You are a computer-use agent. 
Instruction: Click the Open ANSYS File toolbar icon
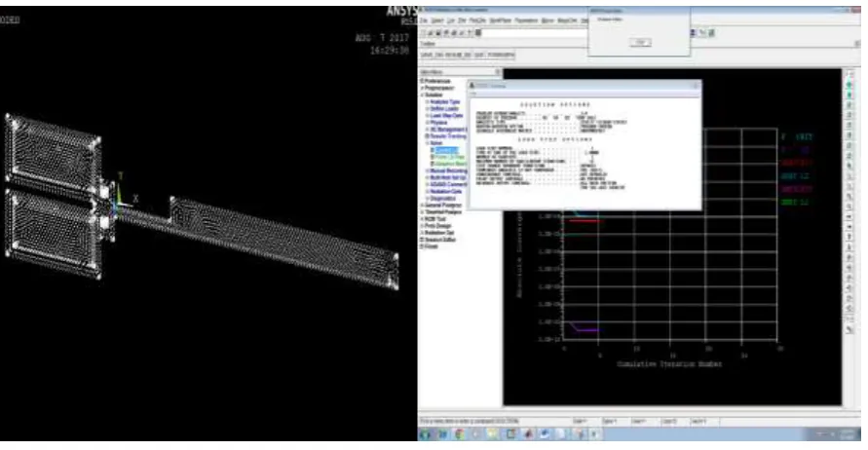[x=431, y=33]
